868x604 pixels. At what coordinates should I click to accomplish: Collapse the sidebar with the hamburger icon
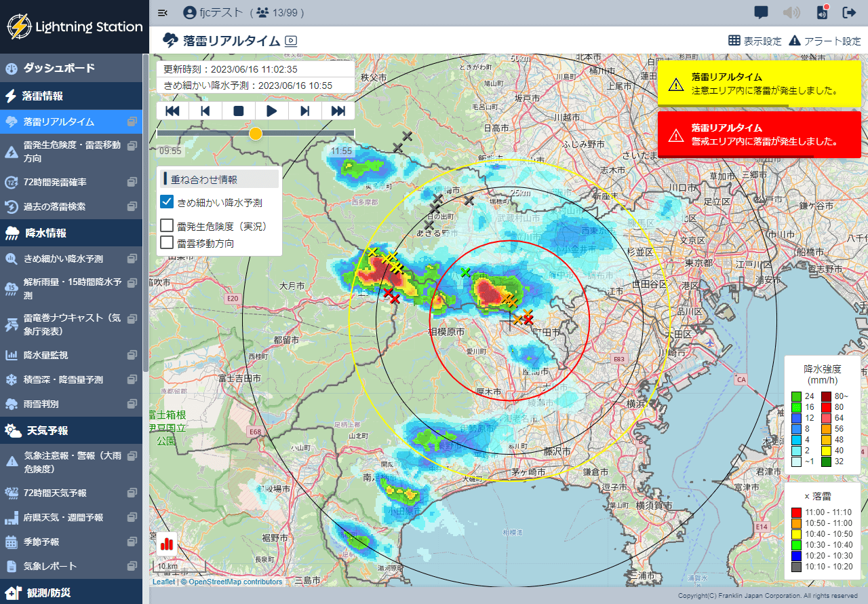[163, 12]
